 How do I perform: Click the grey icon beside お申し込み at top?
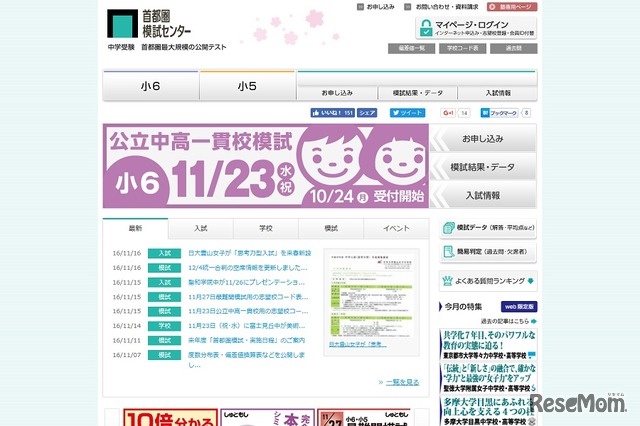(x=360, y=7)
